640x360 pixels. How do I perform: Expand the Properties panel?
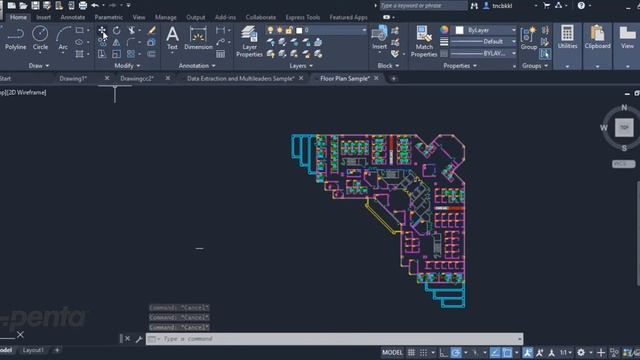click(x=460, y=66)
